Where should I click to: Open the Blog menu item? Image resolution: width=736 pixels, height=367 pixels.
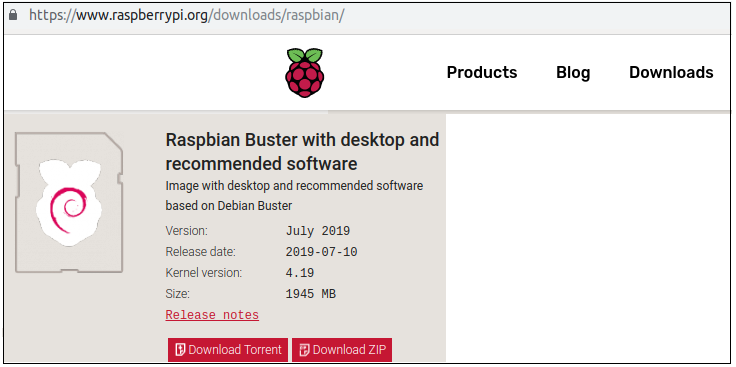pos(573,73)
